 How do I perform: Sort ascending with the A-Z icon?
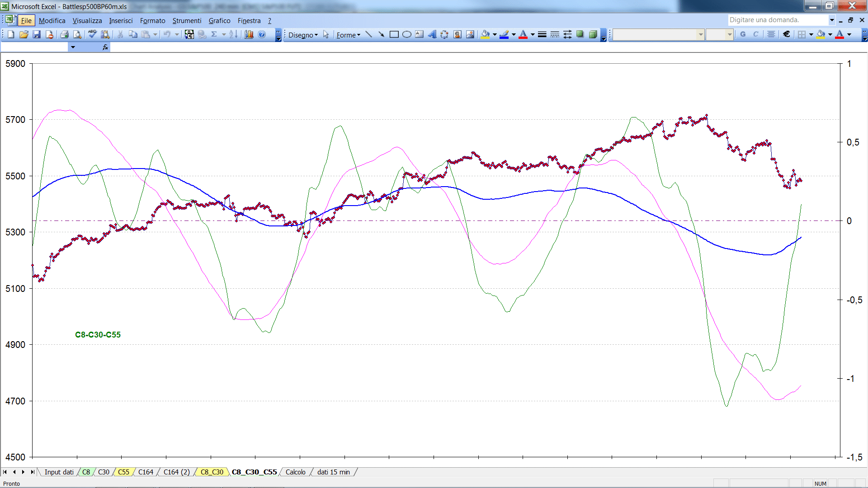233,34
